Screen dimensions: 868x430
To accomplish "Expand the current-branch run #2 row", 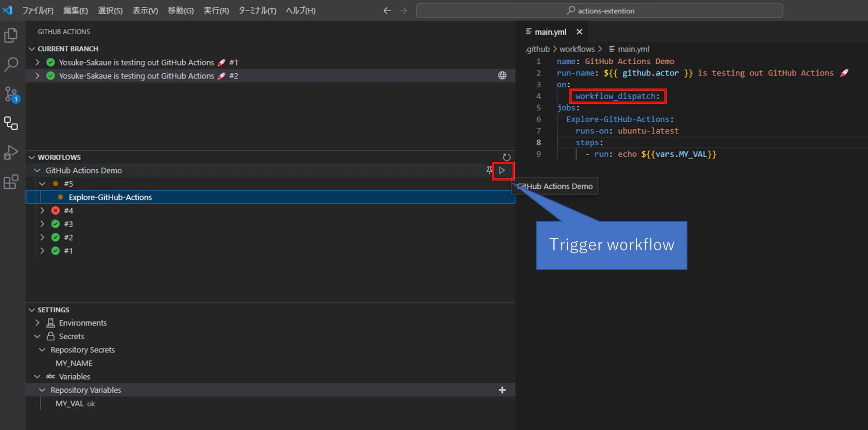I will tap(37, 75).
